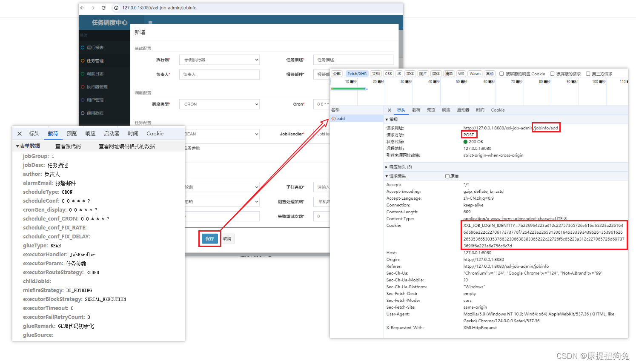Select the Fetch/XHR filter
This screenshot has width=636, height=364.
click(357, 74)
